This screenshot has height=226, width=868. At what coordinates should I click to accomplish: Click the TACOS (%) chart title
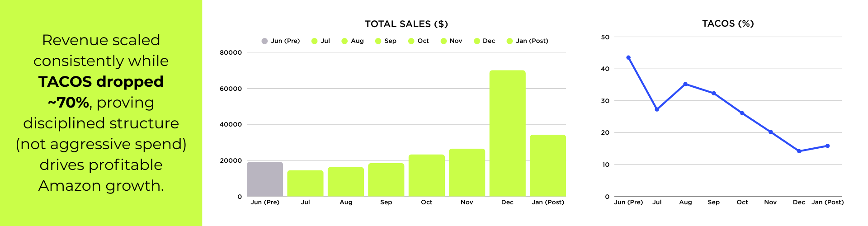tap(728, 24)
